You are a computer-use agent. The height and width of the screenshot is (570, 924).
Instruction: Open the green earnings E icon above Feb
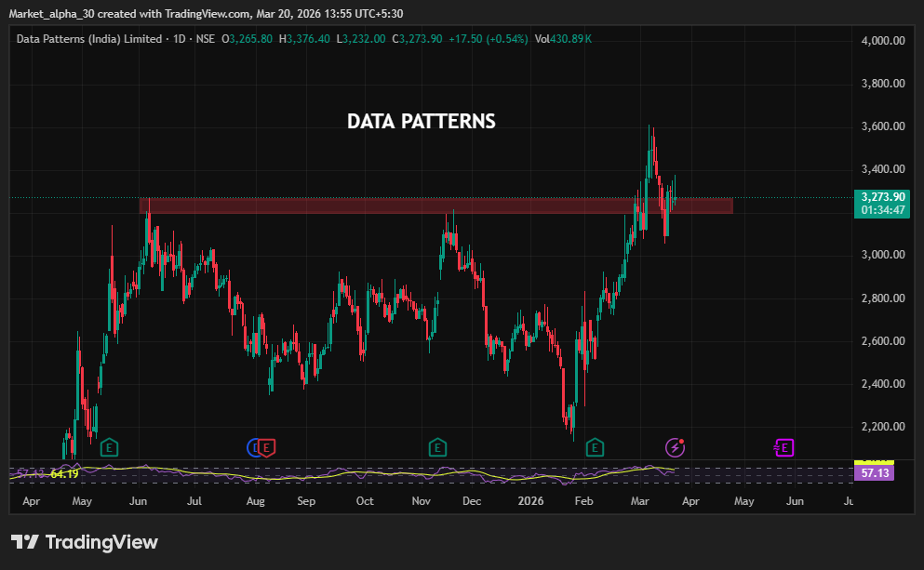(x=595, y=448)
